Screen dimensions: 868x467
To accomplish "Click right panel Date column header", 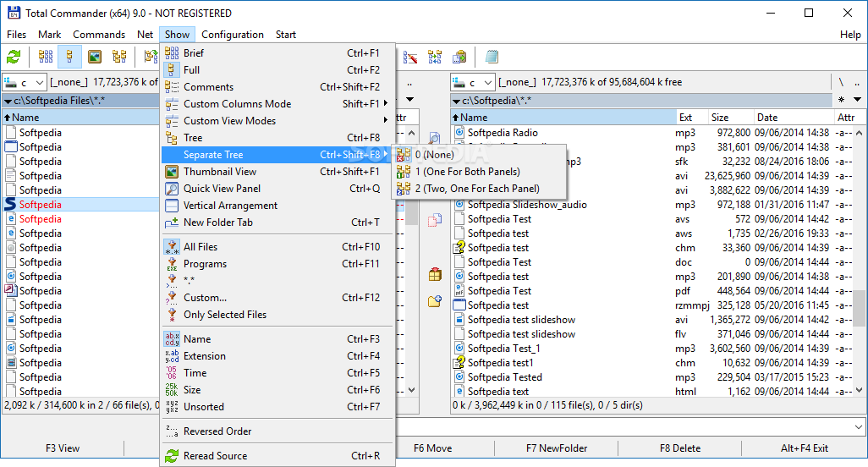I will (x=794, y=118).
